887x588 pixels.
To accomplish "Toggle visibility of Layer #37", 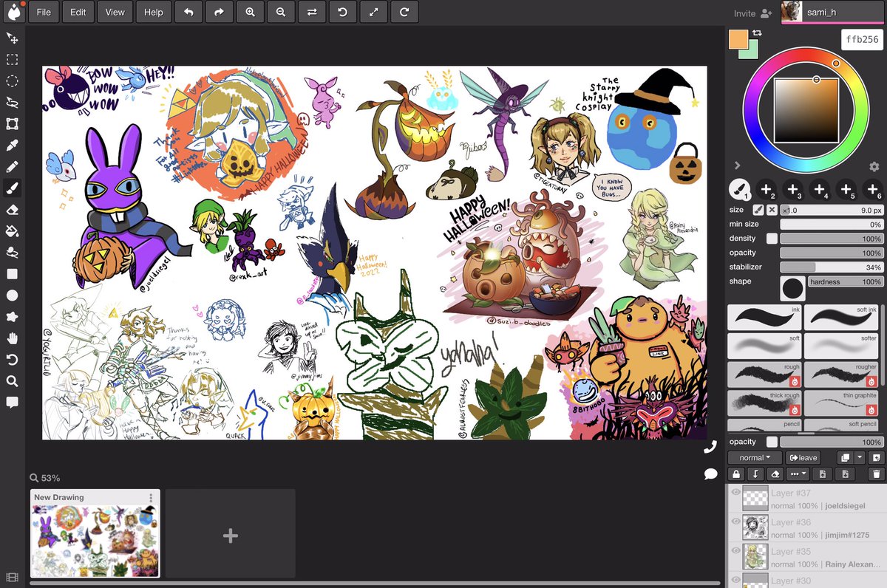I will pyautogui.click(x=735, y=493).
